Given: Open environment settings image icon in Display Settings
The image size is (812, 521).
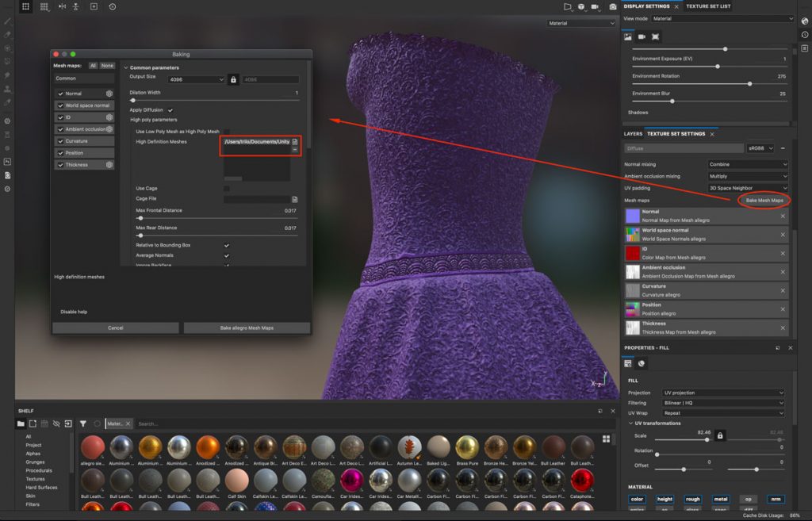Looking at the screenshot, I should click(x=628, y=36).
